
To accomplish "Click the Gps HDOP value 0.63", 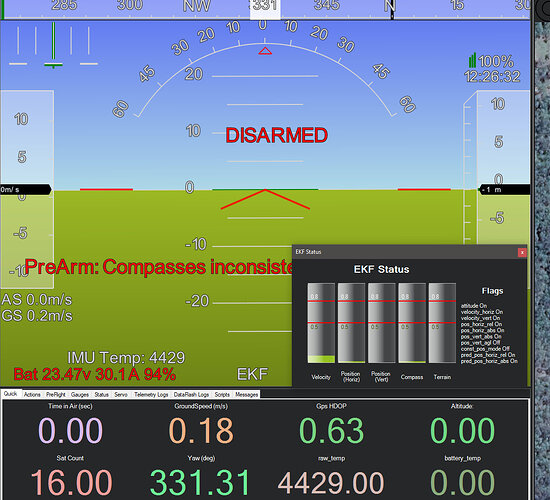I will [332, 431].
